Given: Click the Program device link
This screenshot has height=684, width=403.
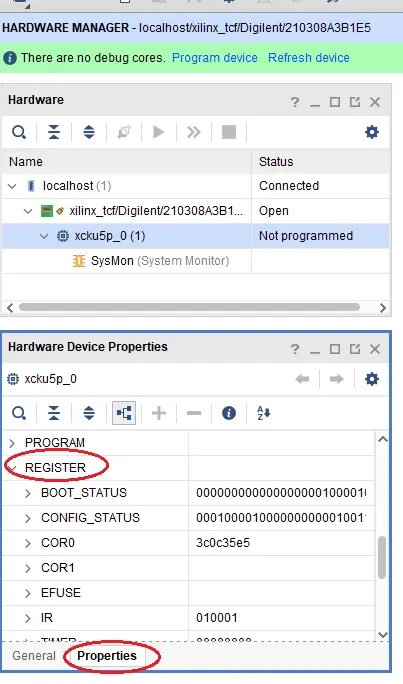Looking at the screenshot, I should click(x=215, y=58).
